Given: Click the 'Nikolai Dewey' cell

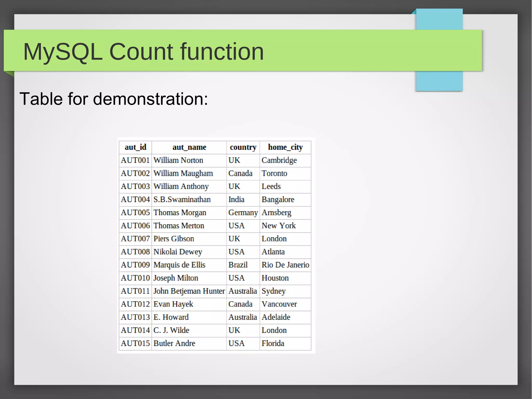Looking at the screenshot, I should (x=189, y=252).
